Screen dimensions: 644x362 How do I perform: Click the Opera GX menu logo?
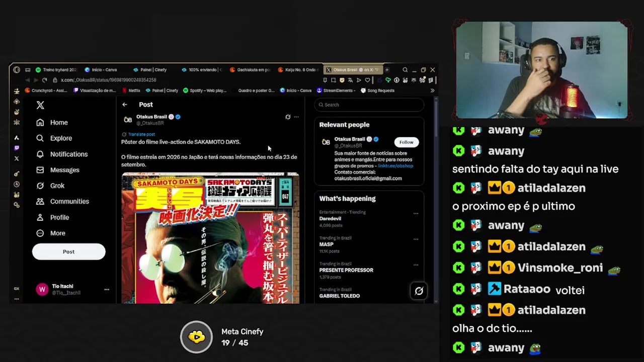point(17,70)
